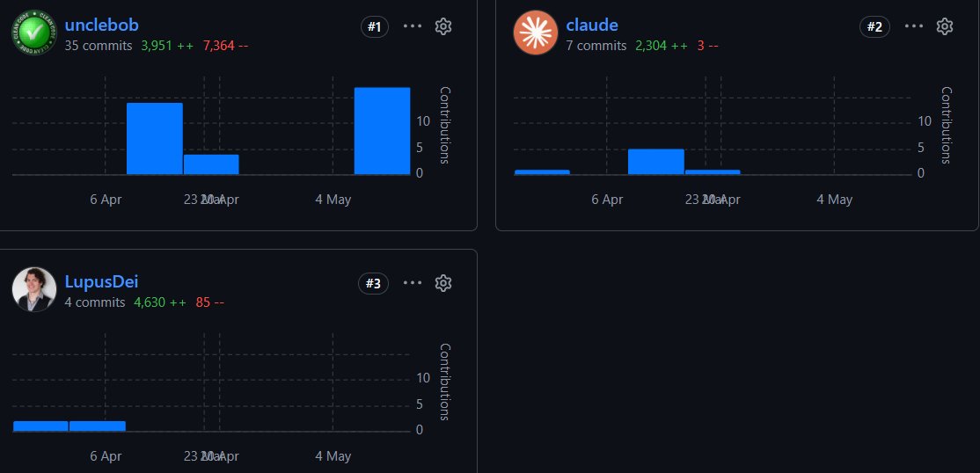Open claude's profile avatar

pos(536,33)
